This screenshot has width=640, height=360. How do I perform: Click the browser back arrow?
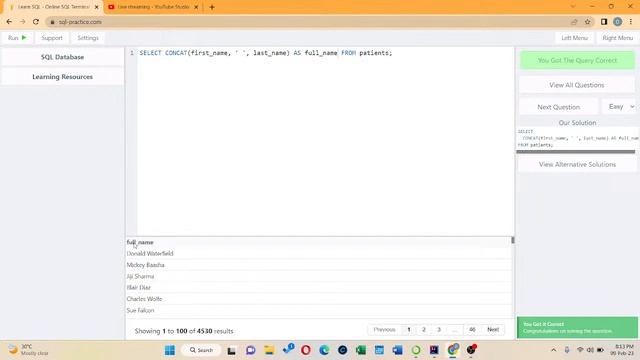9,22
